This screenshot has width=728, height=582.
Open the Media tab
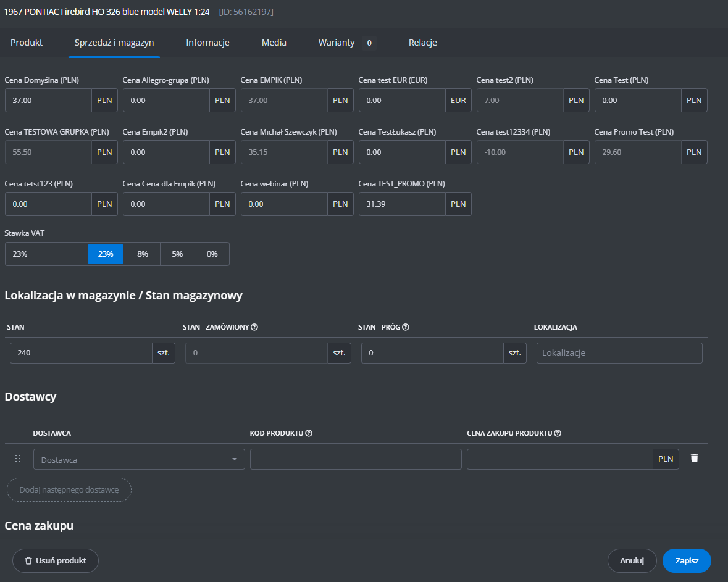pyautogui.click(x=274, y=43)
